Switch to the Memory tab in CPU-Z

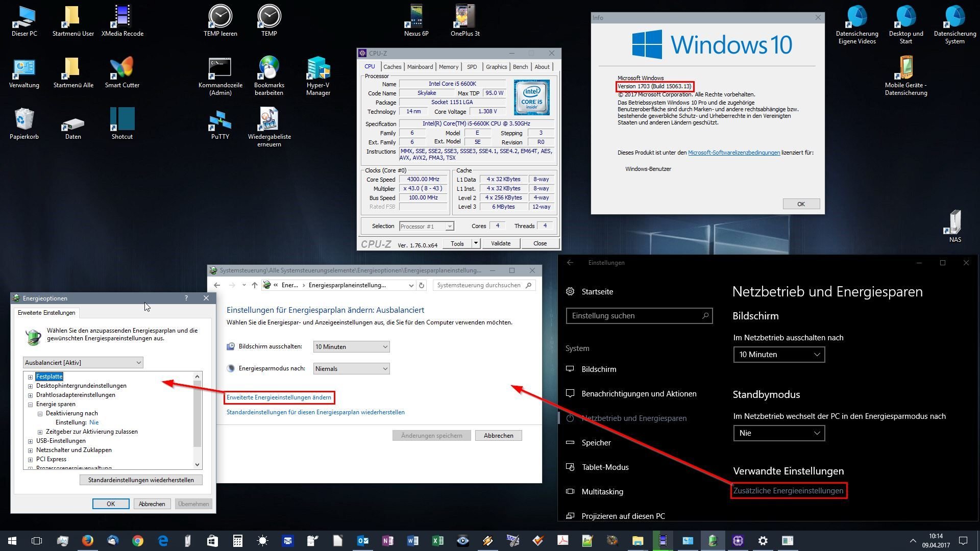(x=449, y=67)
